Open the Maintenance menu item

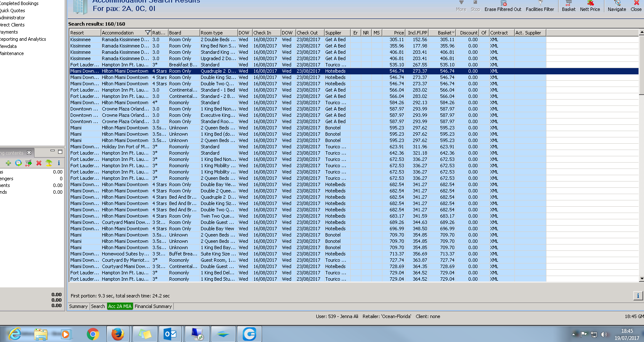tap(12, 53)
